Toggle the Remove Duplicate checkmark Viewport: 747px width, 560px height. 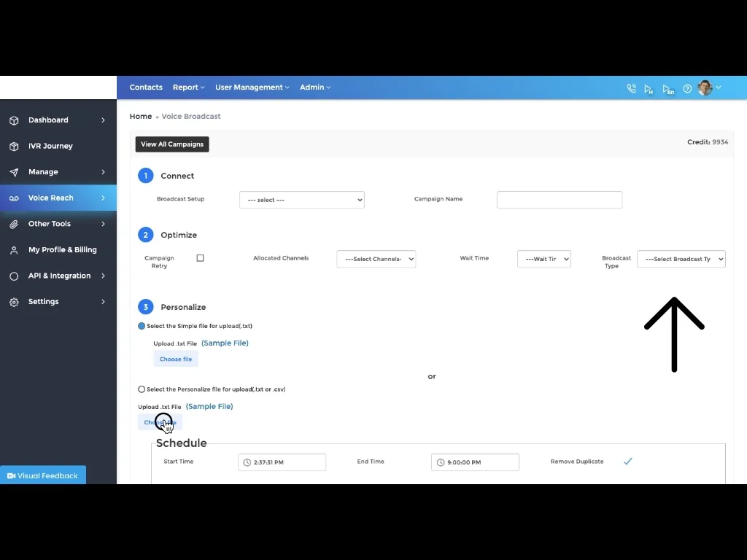pyautogui.click(x=628, y=461)
